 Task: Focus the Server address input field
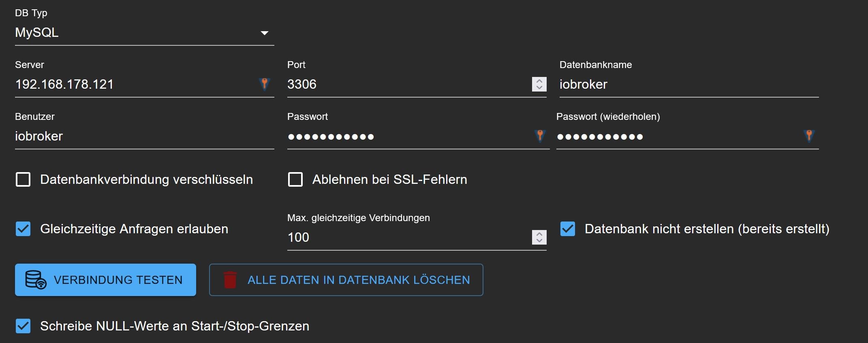134,84
